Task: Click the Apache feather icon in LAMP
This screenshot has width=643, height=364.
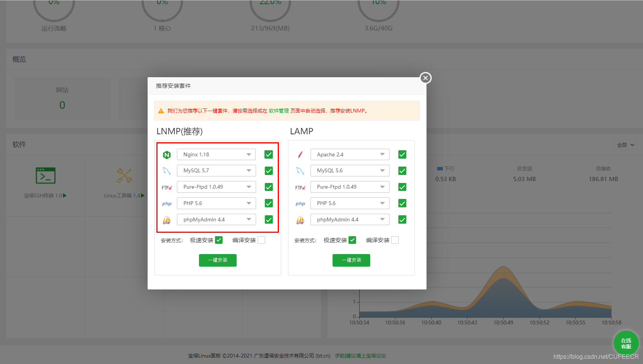Action: [x=300, y=155]
